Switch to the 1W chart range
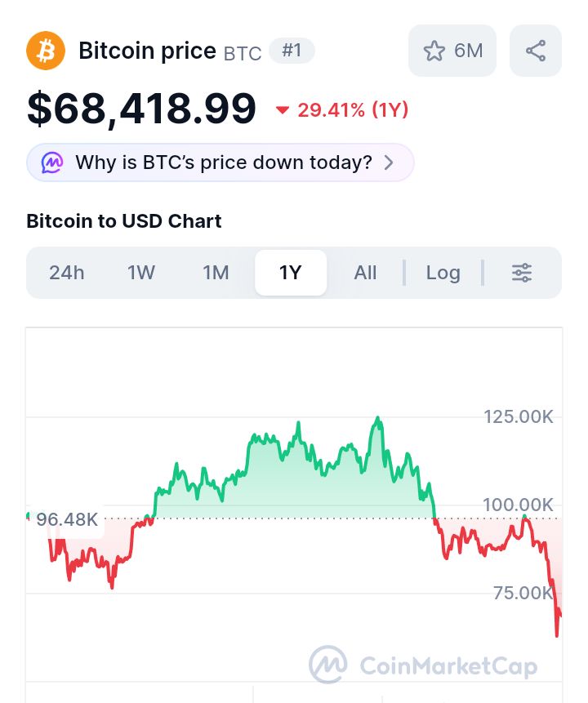Image resolution: width=588 pixels, height=703 pixels. coord(141,273)
